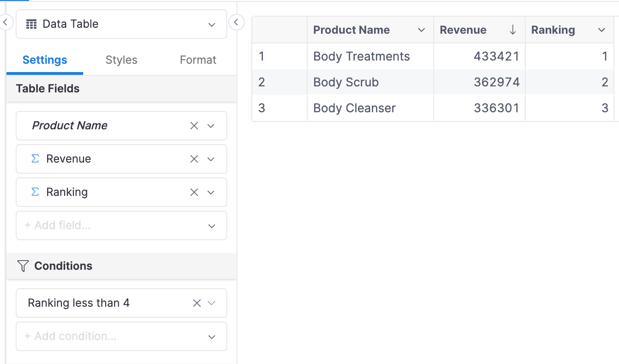Select the Body Cleanser cell
Screen dimensions: 619x364
(x=370, y=108)
